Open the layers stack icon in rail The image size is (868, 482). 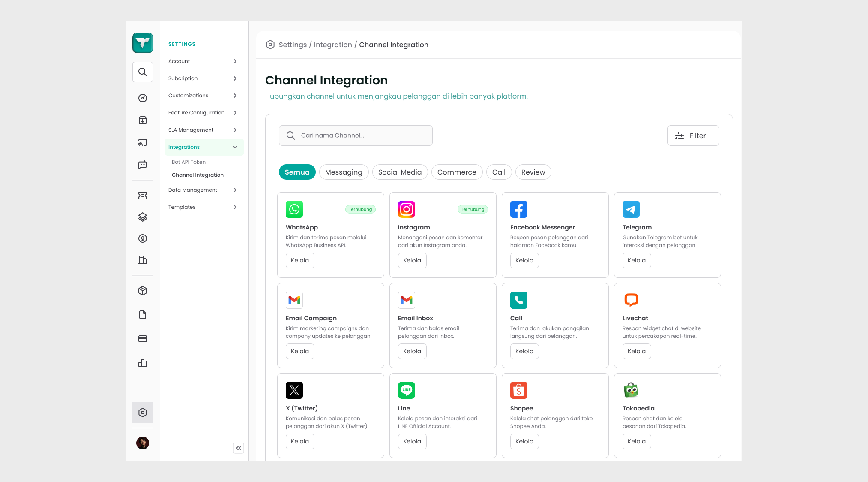pyautogui.click(x=143, y=217)
